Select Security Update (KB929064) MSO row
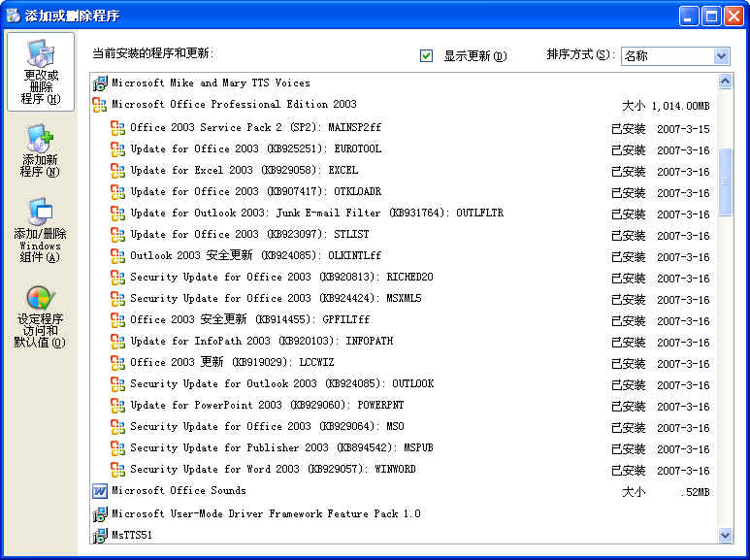 pyautogui.click(x=268, y=426)
